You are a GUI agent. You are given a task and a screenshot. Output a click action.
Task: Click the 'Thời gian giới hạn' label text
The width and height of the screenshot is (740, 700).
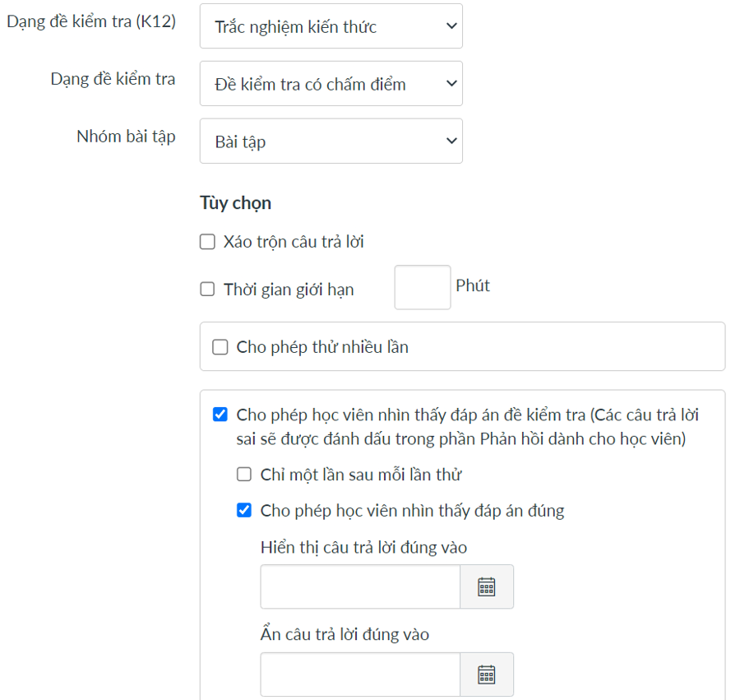pos(289,290)
